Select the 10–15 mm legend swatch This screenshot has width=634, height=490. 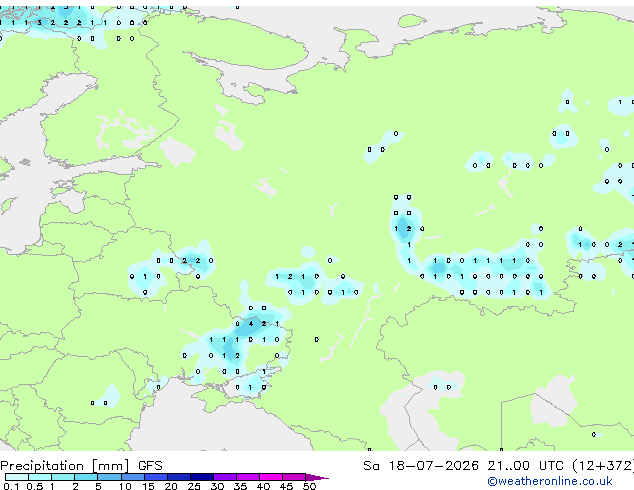tap(133, 477)
